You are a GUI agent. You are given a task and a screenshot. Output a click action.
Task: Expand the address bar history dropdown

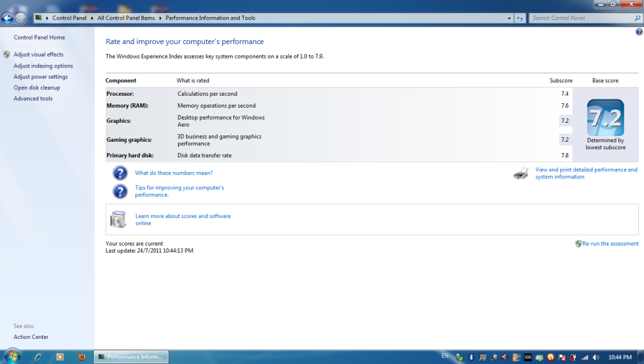pos(509,18)
